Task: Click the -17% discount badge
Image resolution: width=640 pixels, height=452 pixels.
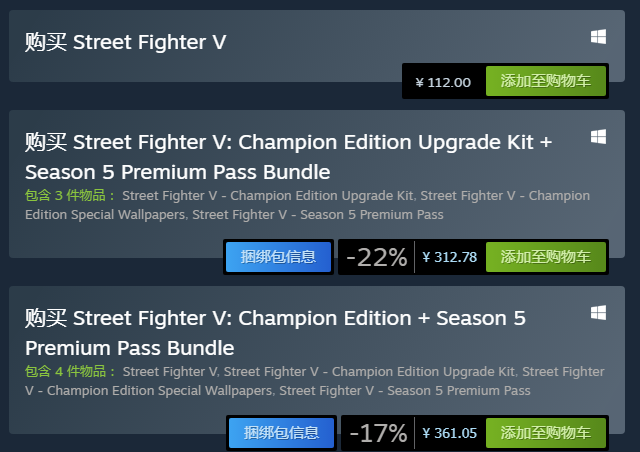Action: click(378, 433)
